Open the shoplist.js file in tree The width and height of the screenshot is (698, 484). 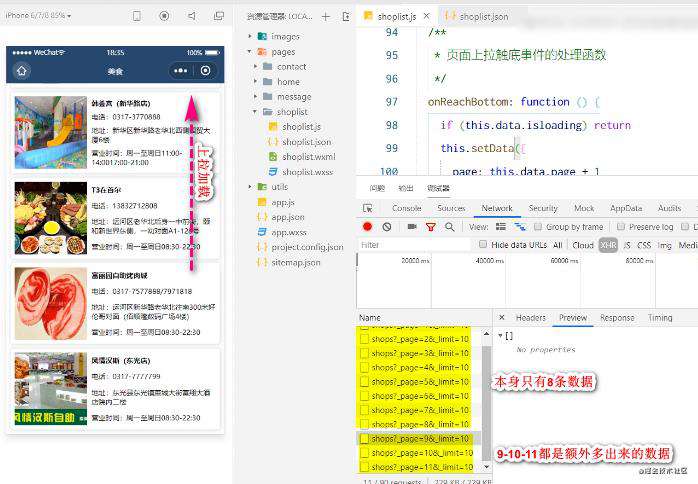(301, 127)
